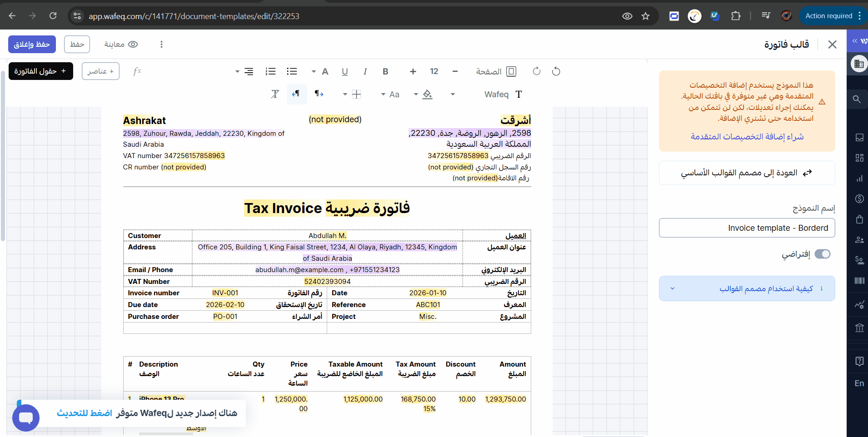Expand the Wafeq sidebar with double chevron
868x437 pixels.
[x=854, y=41]
